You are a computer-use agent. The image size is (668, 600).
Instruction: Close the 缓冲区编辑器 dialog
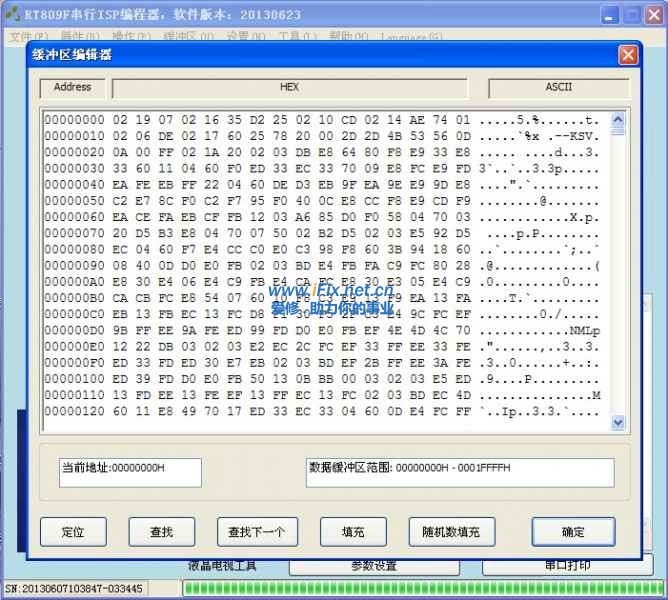(x=628, y=55)
